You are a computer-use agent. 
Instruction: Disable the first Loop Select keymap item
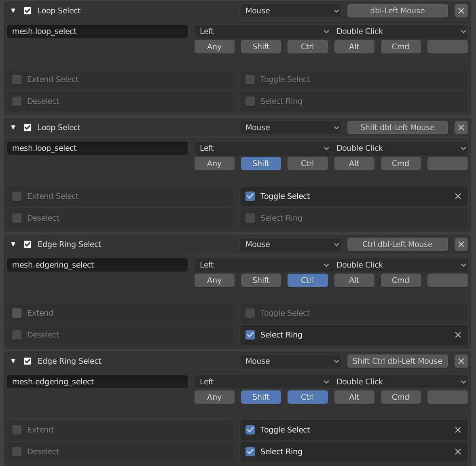[x=27, y=11]
